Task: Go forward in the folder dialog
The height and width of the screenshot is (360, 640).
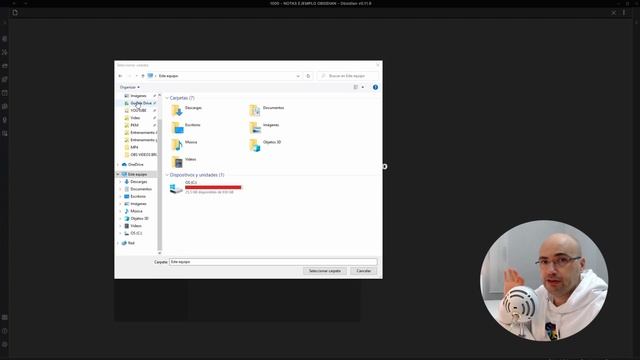Action: (129, 76)
